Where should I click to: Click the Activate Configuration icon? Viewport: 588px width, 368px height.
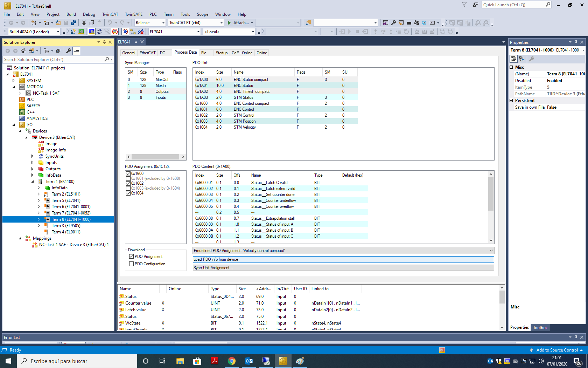[x=73, y=32]
